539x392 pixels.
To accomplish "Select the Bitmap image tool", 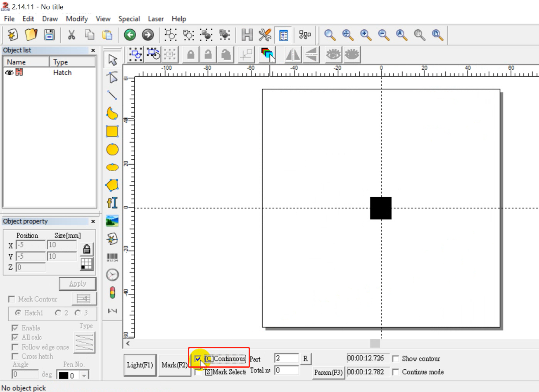I will pyautogui.click(x=112, y=221).
